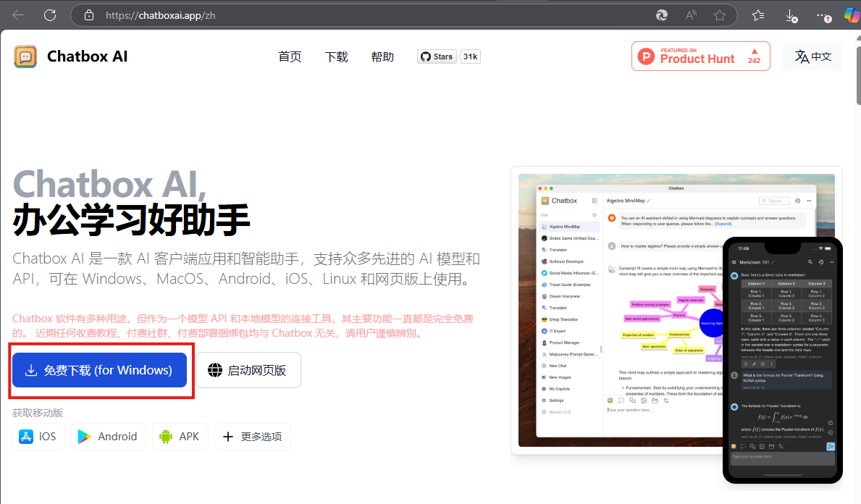
Task: Open the Copilot sidebar icon
Action: (852, 15)
